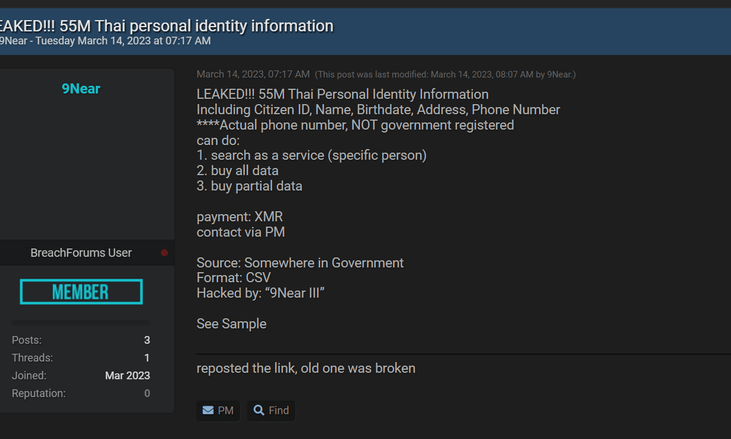Click the user progress bar under MEMBER badge
This screenshot has height=439, width=731.
click(x=81, y=322)
